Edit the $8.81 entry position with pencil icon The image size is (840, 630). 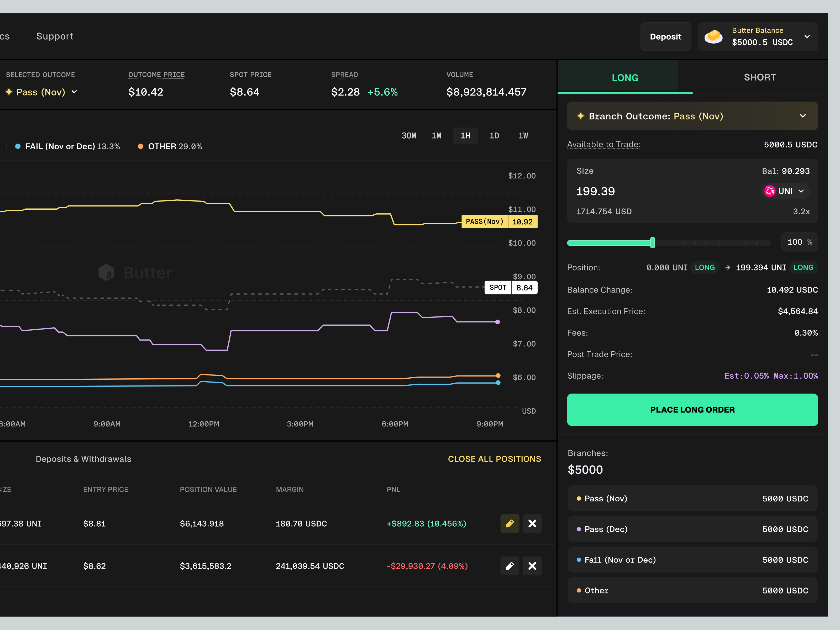coord(510,523)
